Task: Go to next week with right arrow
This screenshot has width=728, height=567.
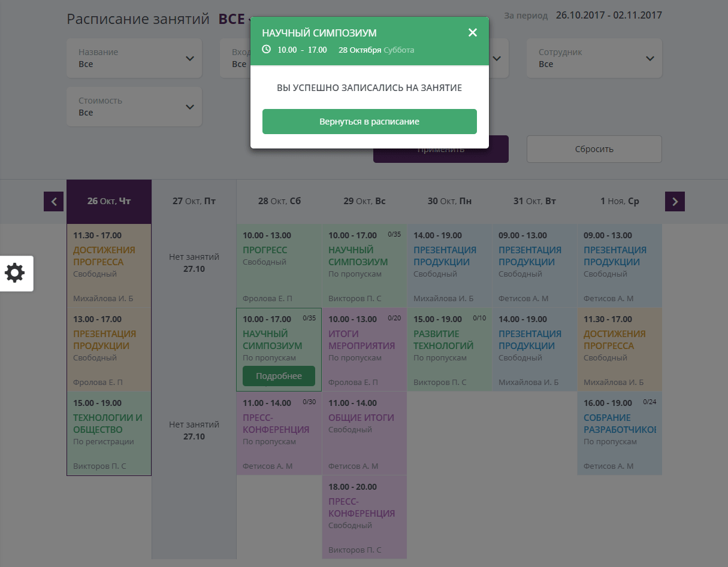Action: pos(675,202)
